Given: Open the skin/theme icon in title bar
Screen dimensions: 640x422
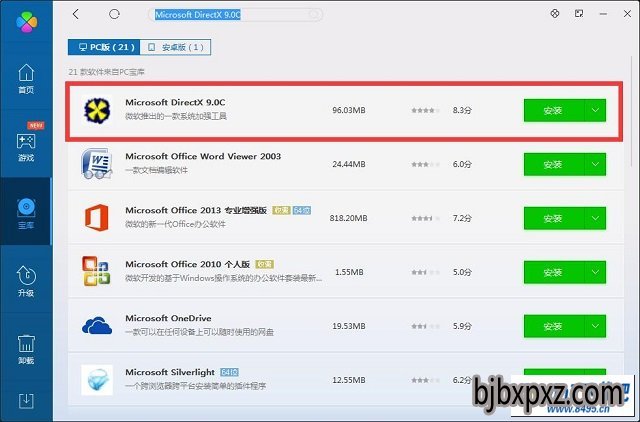Looking at the screenshot, I should point(555,13).
